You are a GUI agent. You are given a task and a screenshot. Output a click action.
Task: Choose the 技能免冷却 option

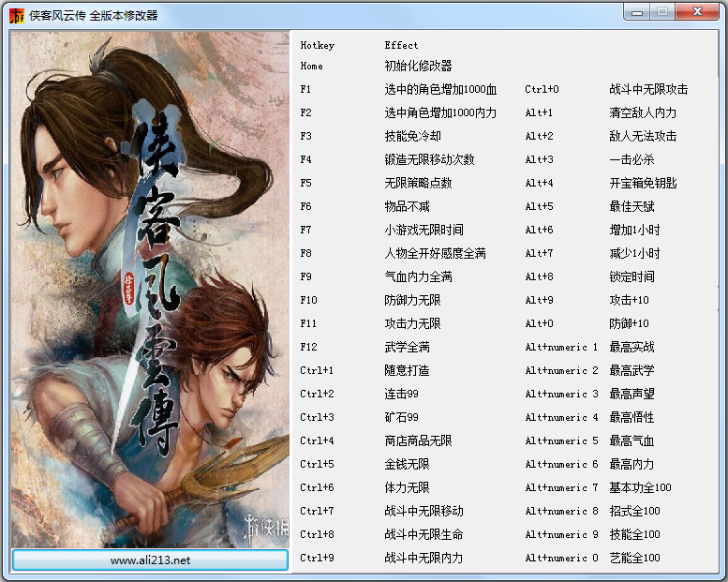click(x=412, y=137)
